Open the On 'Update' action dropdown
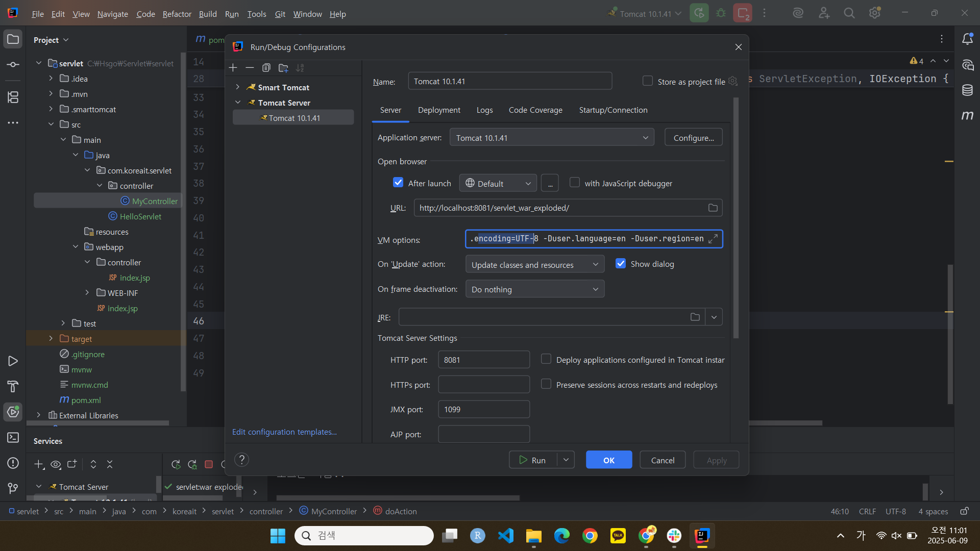This screenshot has width=980, height=551. click(x=534, y=265)
